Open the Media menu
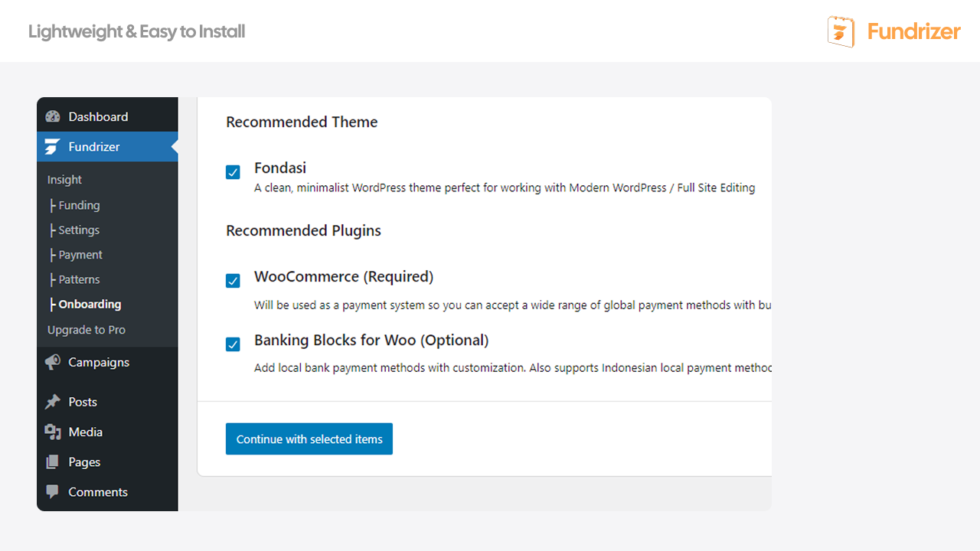980x551 pixels. 107,432
